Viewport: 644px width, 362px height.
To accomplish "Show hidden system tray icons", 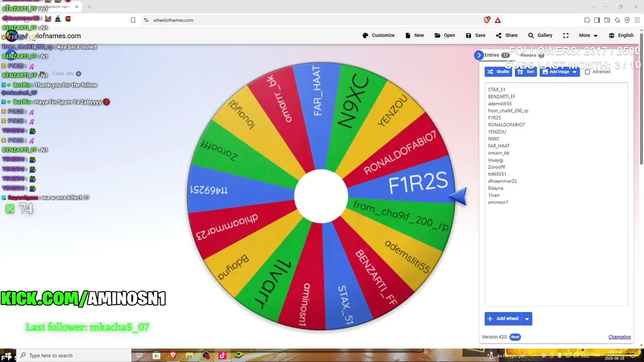I will click(x=535, y=355).
